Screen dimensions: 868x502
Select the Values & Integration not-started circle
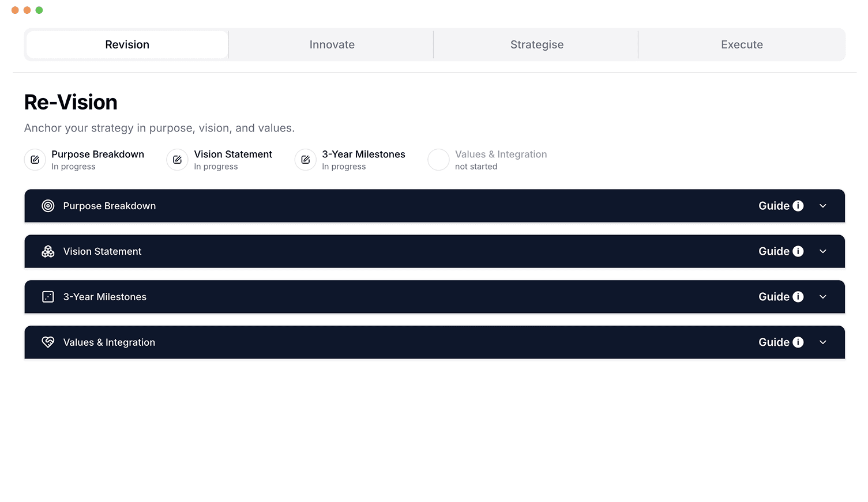[438, 160]
